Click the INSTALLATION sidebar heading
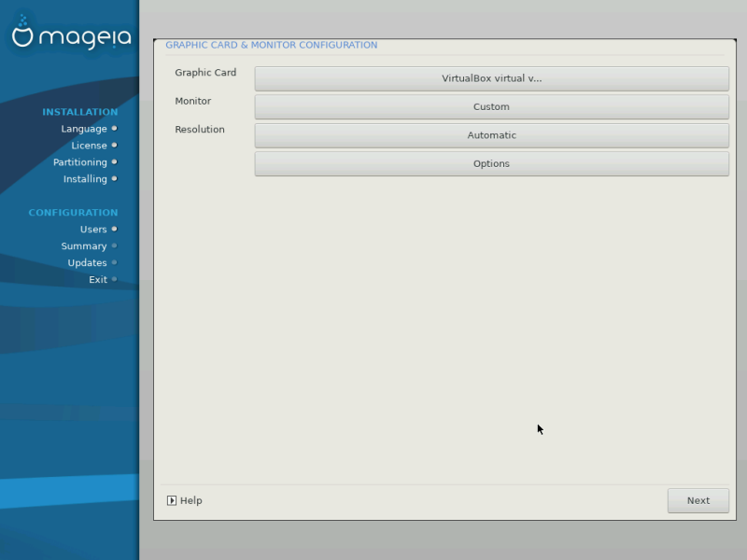The width and height of the screenshot is (747, 560). 80,112
